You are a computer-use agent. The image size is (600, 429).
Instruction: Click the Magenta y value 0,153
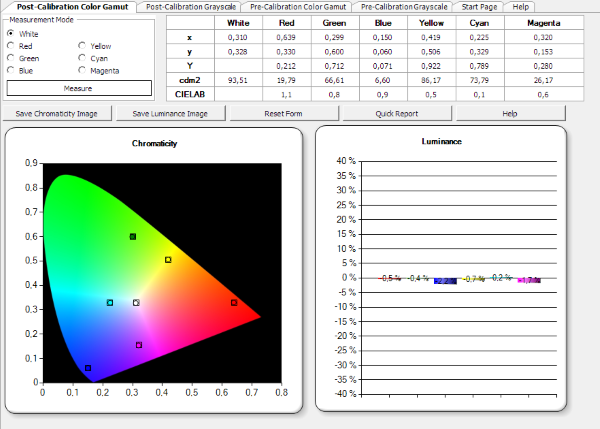543,52
